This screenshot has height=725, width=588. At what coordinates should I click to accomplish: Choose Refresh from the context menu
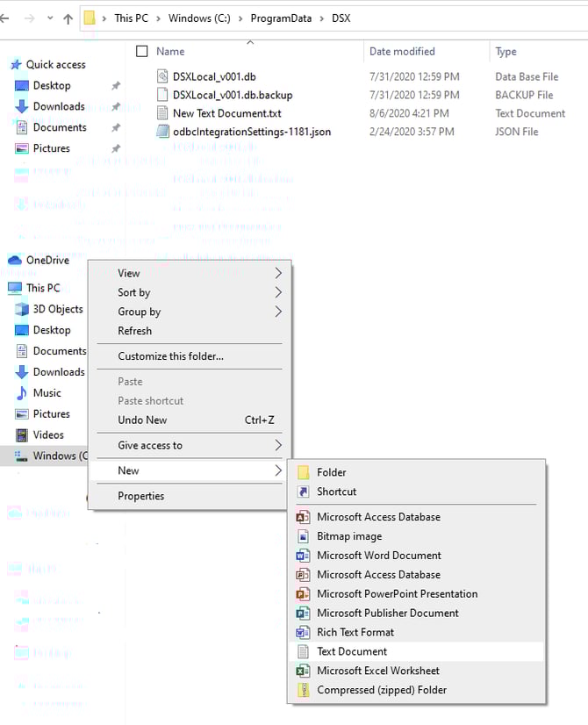(190, 331)
